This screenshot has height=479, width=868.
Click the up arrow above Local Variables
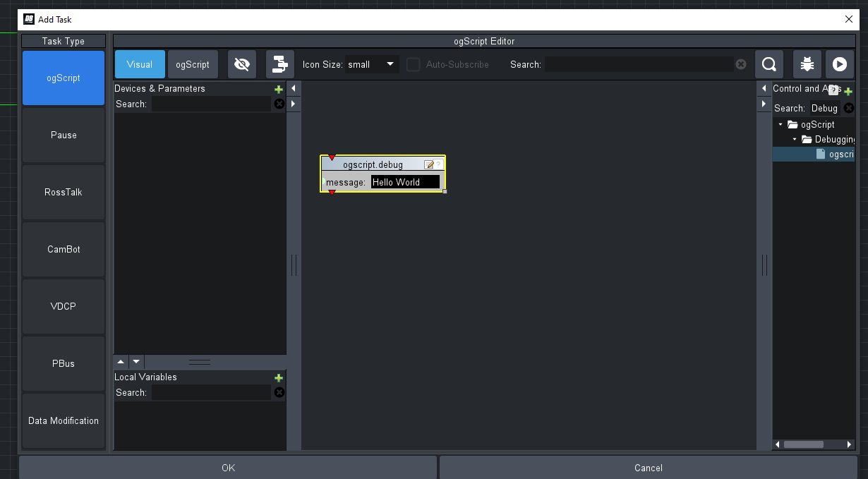click(121, 362)
